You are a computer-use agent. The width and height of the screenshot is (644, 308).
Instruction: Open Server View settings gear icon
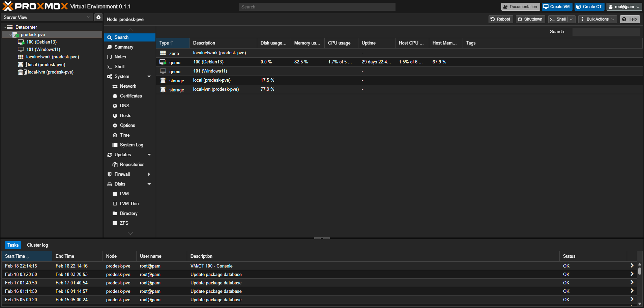click(98, 17)
